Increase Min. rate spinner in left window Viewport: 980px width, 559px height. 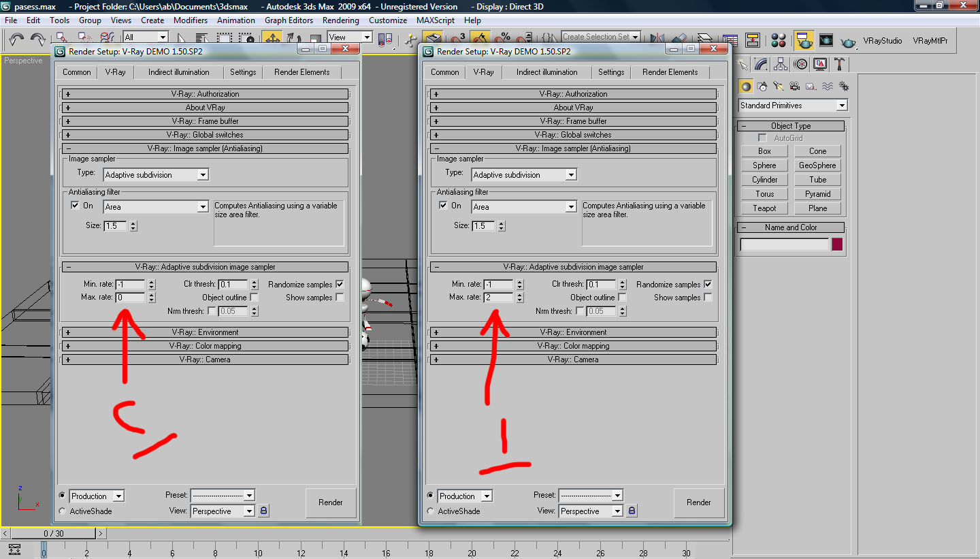[x=152, y=282]
